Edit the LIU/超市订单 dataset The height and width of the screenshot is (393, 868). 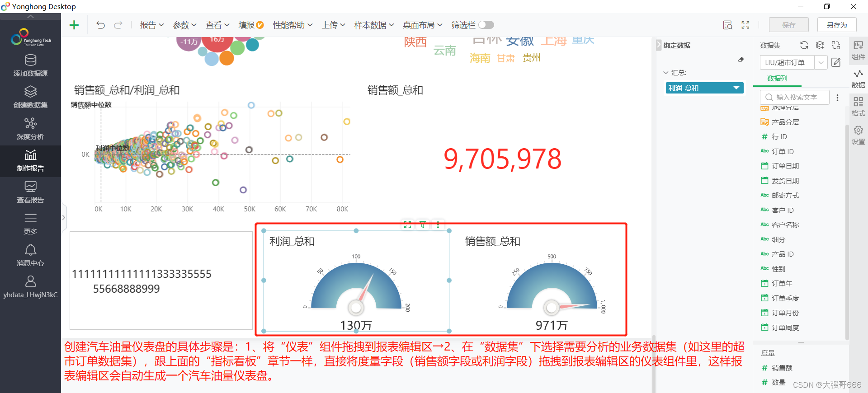coord(836,62)
